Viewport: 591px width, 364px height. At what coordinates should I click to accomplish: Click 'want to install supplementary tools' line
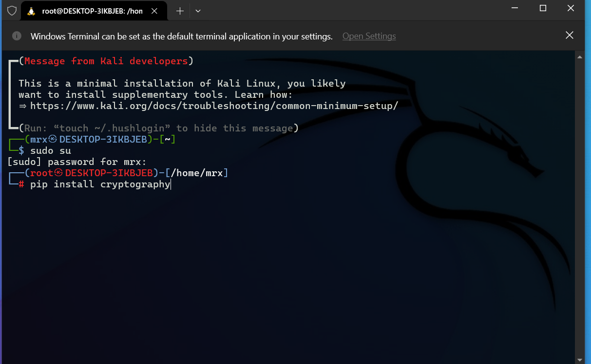click(x=155, y=95)
